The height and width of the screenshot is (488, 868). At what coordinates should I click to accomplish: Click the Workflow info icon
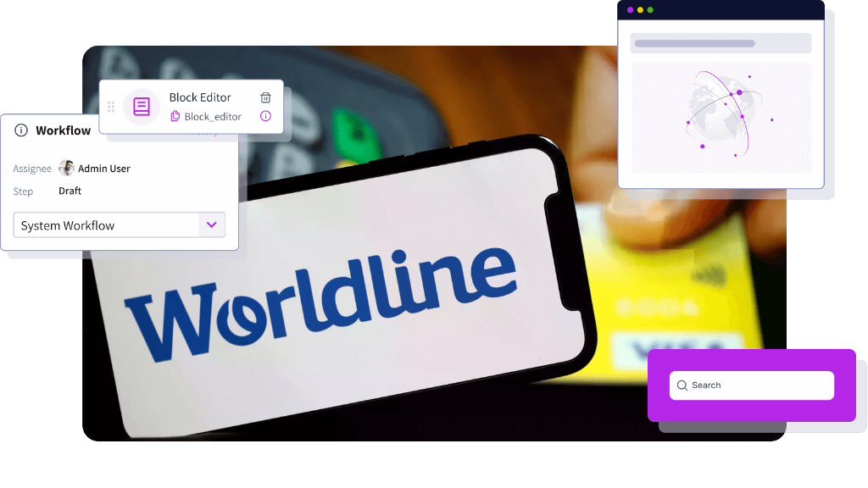pos(21,130)
